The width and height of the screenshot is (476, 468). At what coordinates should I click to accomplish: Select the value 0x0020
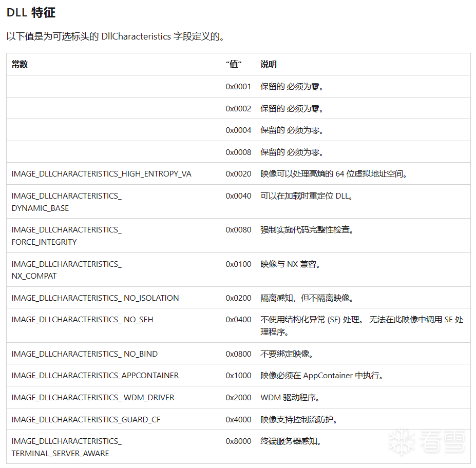238,174
